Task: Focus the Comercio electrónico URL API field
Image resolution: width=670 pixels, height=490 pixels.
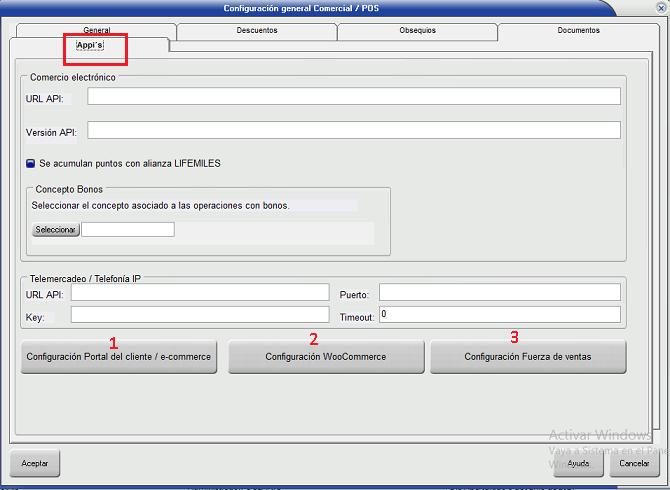Action: tap(353, 97)
